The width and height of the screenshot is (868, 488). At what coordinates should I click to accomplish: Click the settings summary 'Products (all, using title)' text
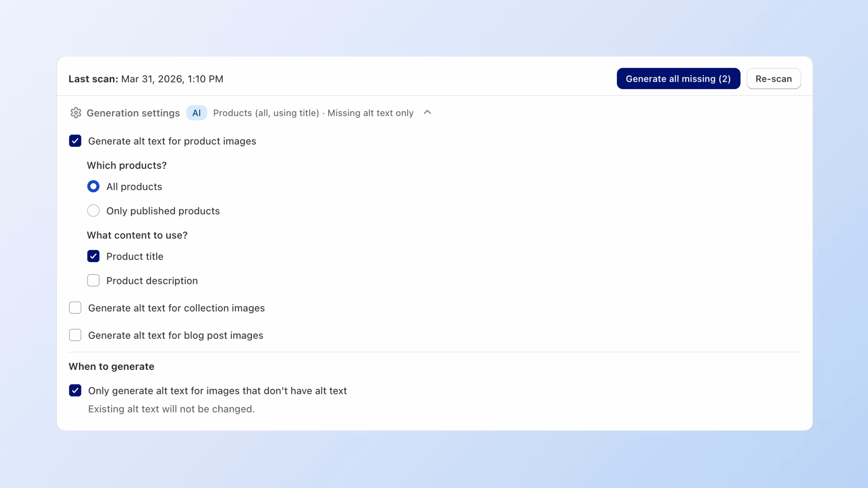point(266,113)
